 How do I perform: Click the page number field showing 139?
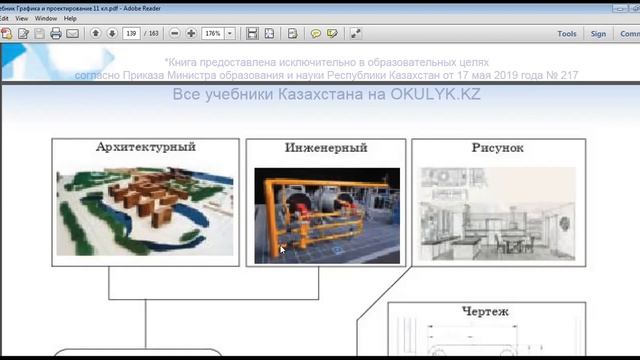(x=131, y=33)
